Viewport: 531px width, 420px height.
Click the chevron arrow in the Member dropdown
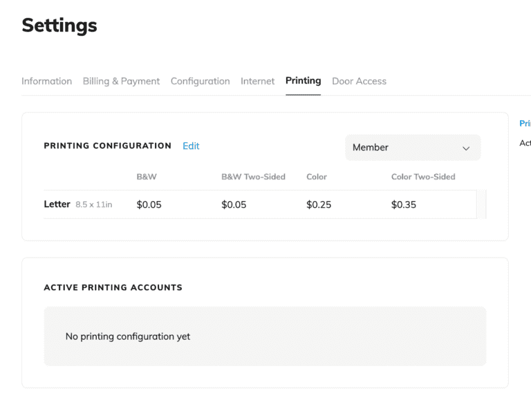[465, 148]
